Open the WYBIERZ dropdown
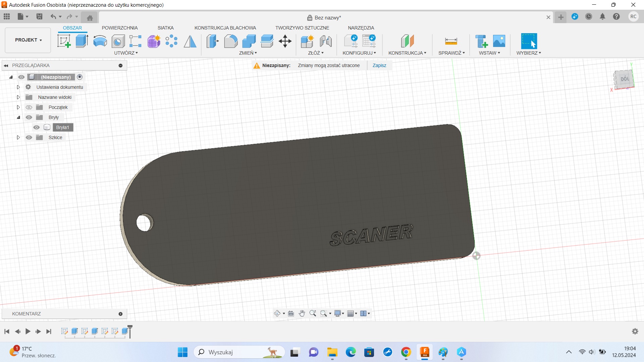 click(x=529, y=53)
